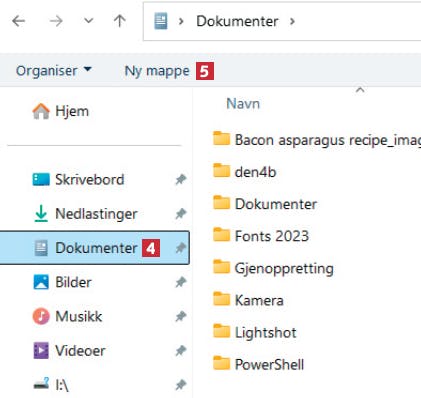Open the Organiser dropdown menu
The image size is (421, 398).
53,70
